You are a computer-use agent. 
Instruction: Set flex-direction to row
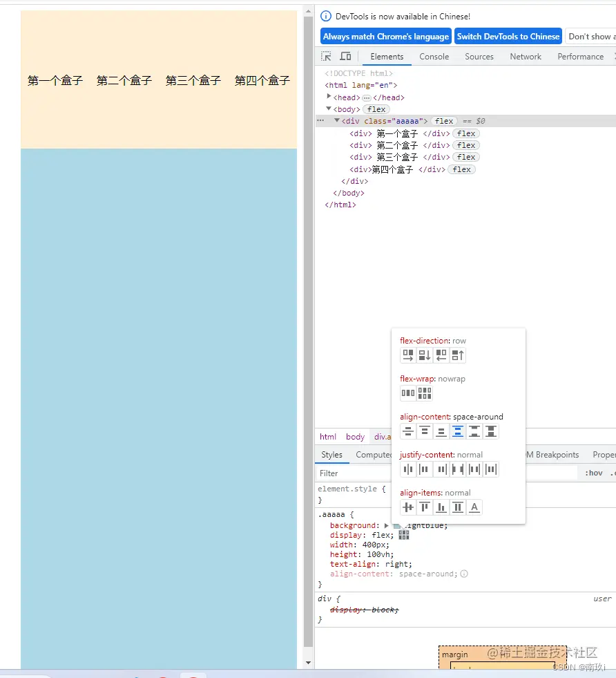407,355
